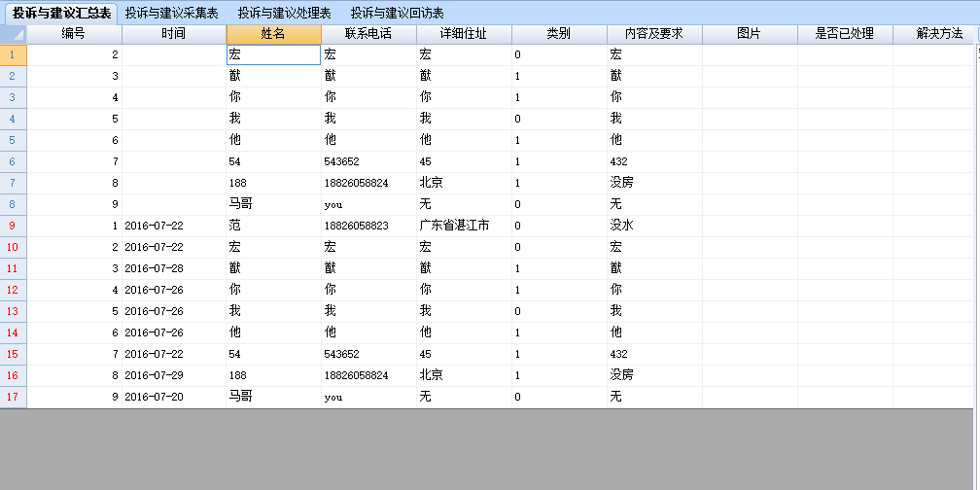Click 'you' phone cell in row 17

click(368, 397)
